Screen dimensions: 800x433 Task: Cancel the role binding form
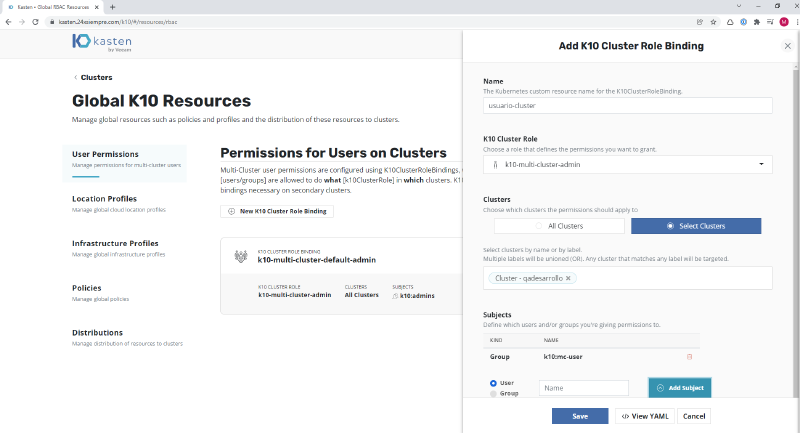click(694, 416)
